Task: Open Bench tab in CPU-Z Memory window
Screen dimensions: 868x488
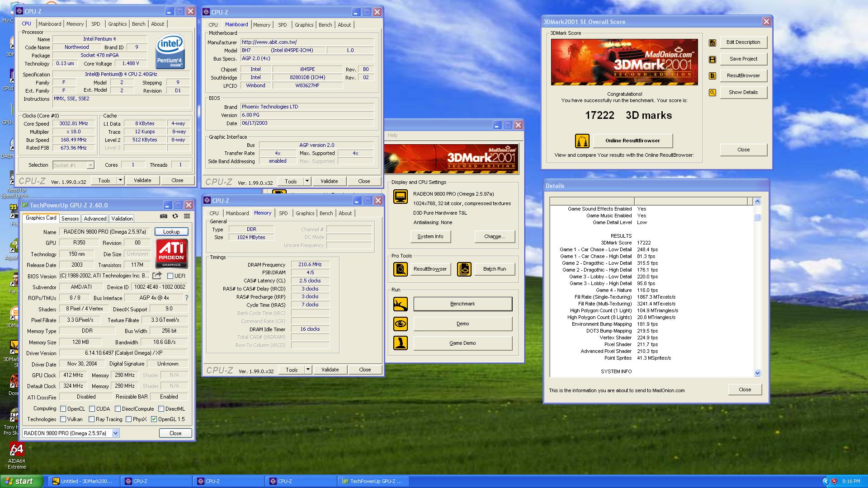Action: coord(326,213)
